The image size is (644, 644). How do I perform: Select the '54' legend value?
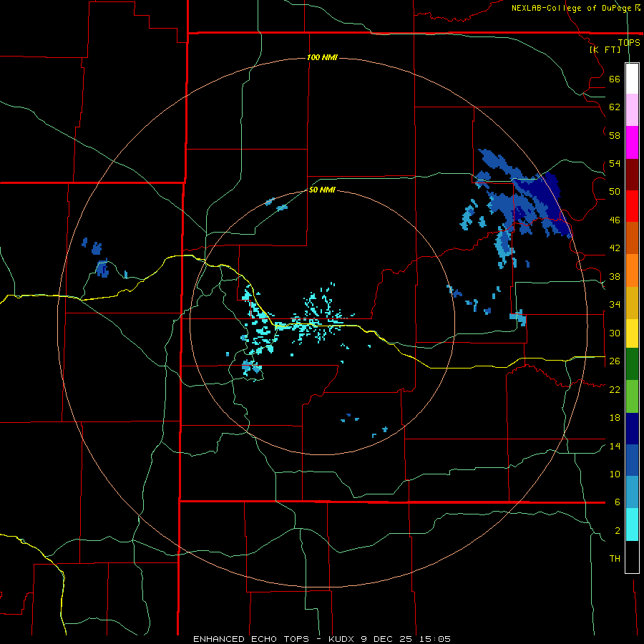click(615, 163)
